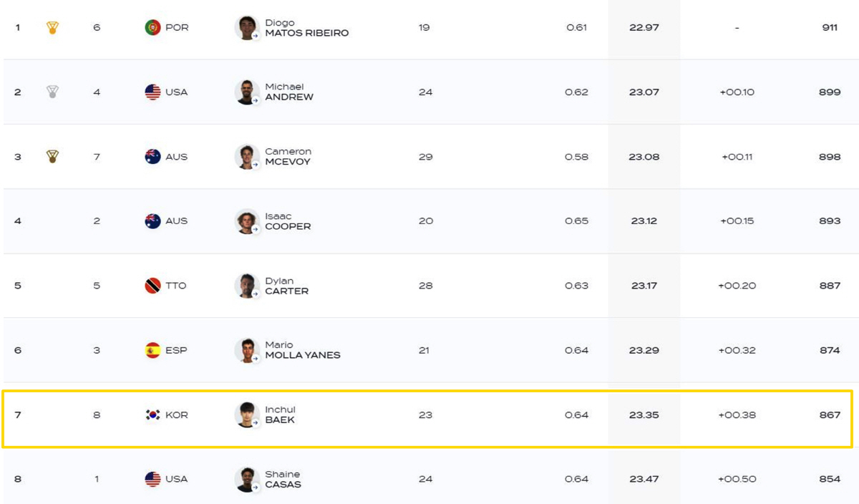Screen dimensions: 859x504
Task: Click the USA flag in Shaine Casas row
Action: (152, 479)
